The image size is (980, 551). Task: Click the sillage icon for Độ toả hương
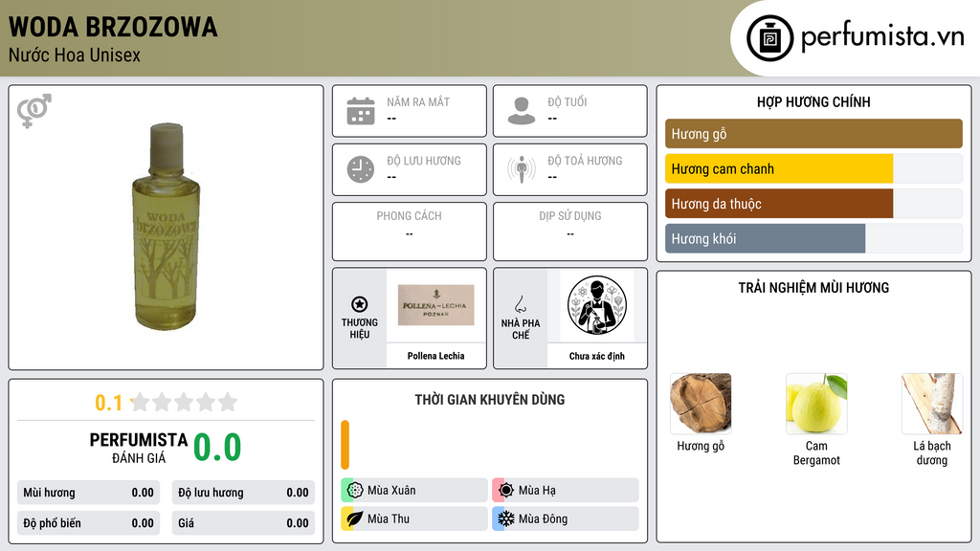click(522, 169)
